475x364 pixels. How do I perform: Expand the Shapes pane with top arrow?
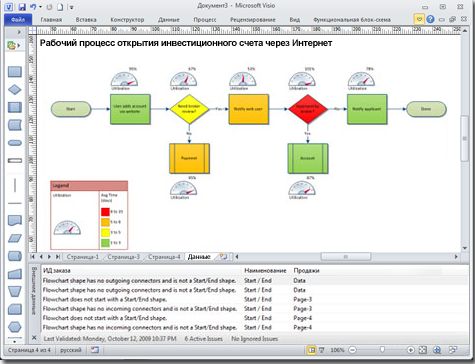tap(19, 32)
